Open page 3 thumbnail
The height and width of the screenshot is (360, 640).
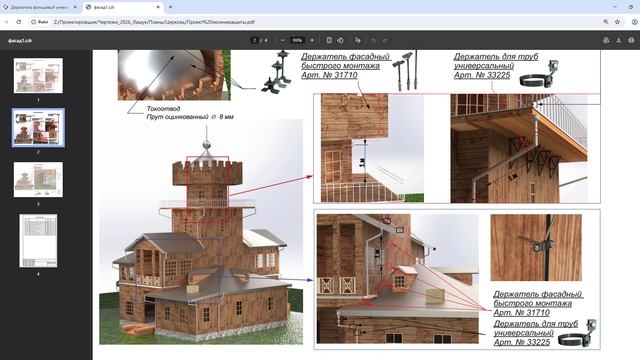[38, 180]
